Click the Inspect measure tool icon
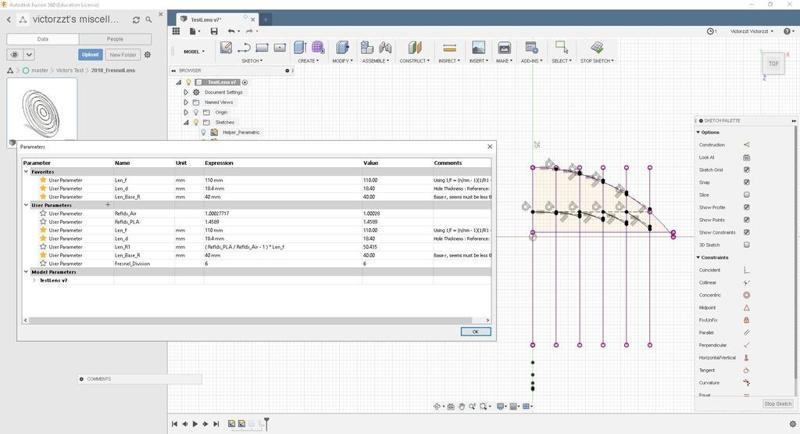Image resolution: width=800 pixels, height=434 pixels. click(449, 48)
